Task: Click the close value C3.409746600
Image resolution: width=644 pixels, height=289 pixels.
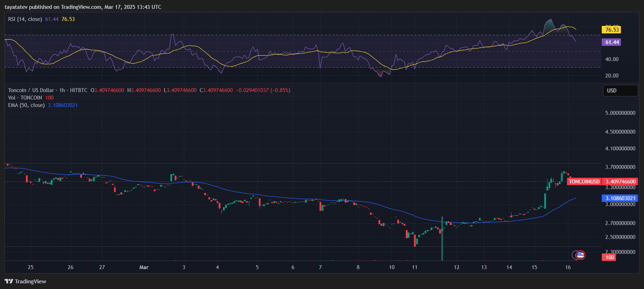Action: 216,90
